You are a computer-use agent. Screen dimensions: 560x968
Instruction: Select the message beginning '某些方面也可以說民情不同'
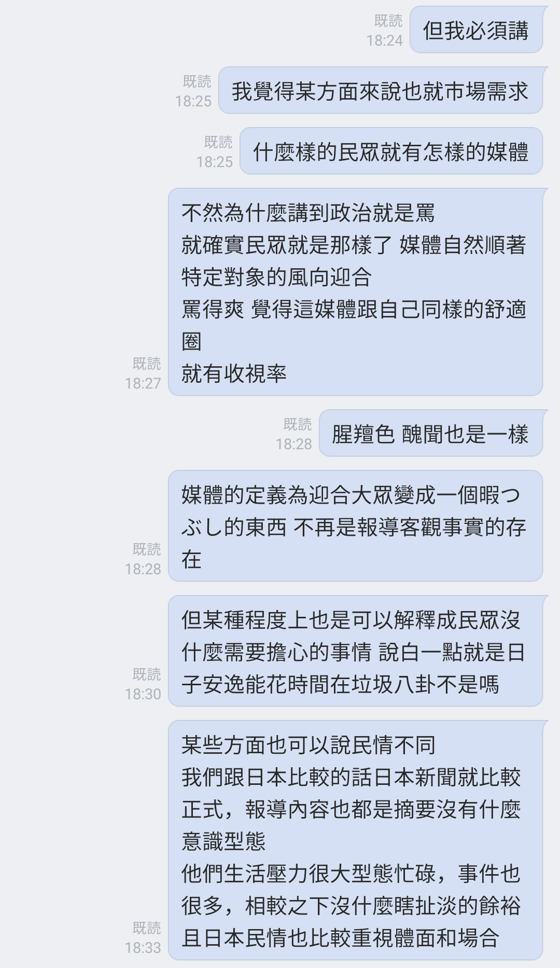pos(355,840)
